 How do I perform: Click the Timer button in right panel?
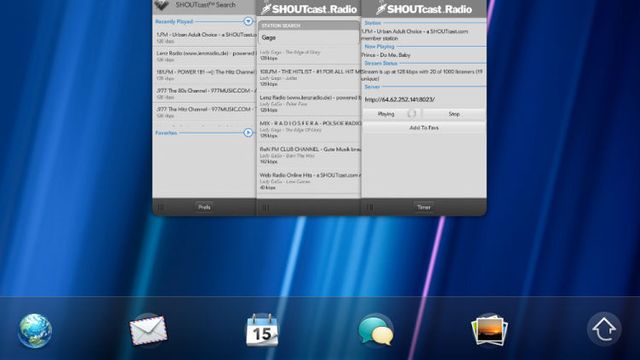click(x=424, y=207)
